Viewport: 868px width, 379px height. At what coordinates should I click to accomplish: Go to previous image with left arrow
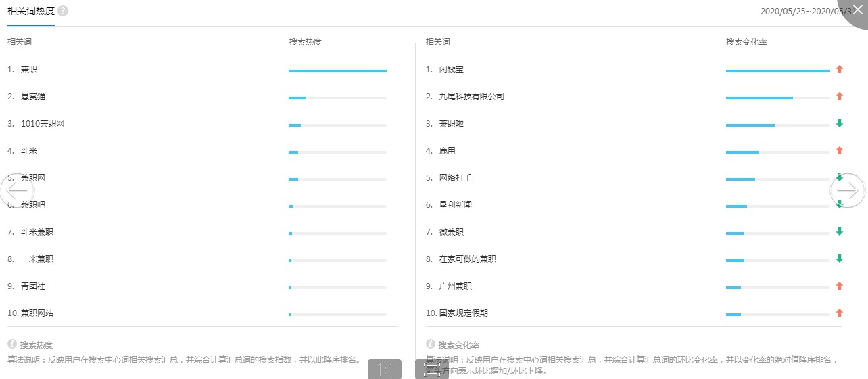click(16, 191)
